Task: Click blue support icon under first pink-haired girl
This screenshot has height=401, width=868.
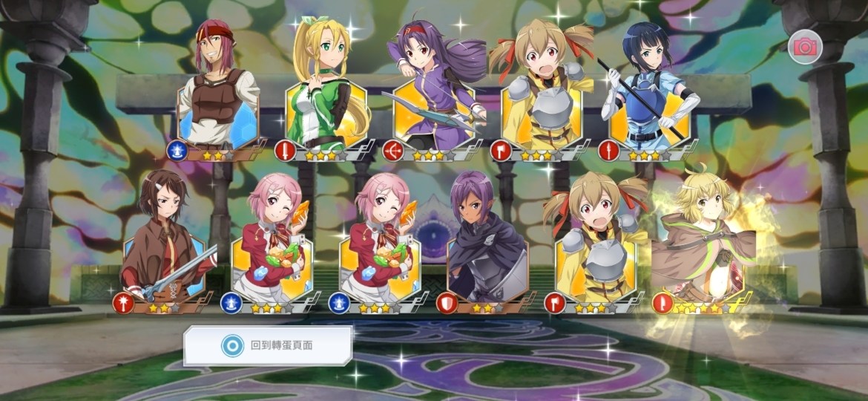Action: click(231, 304)
